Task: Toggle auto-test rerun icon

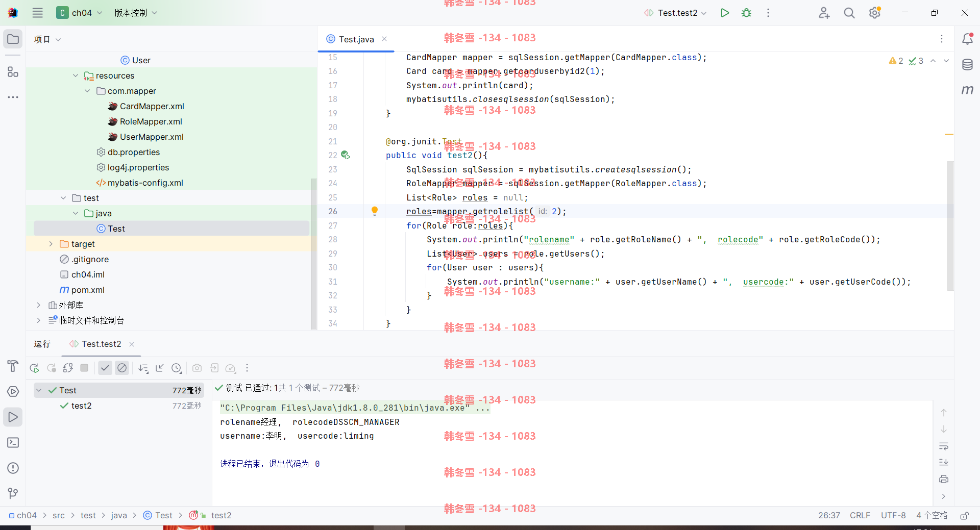Action: [68, 368]
